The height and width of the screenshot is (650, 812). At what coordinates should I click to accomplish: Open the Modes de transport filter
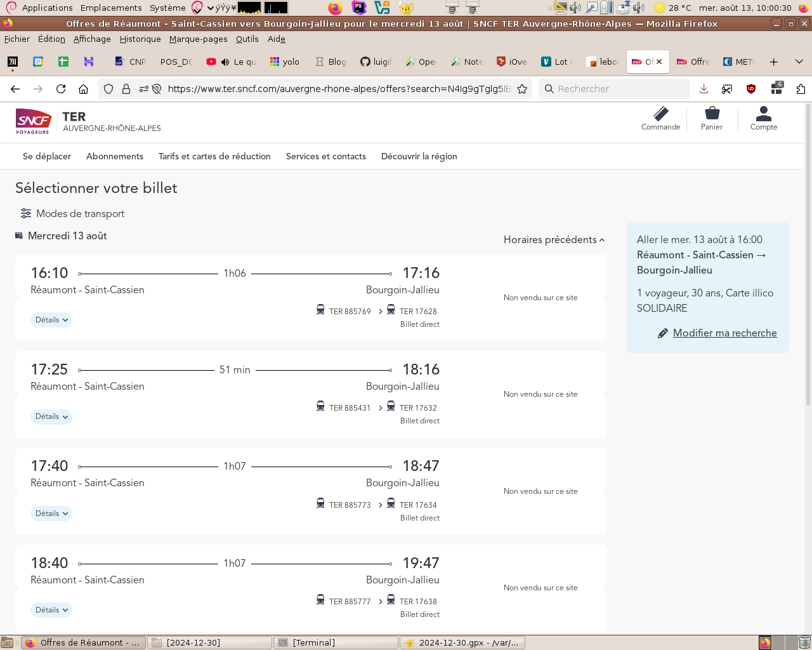click(72, 214)
